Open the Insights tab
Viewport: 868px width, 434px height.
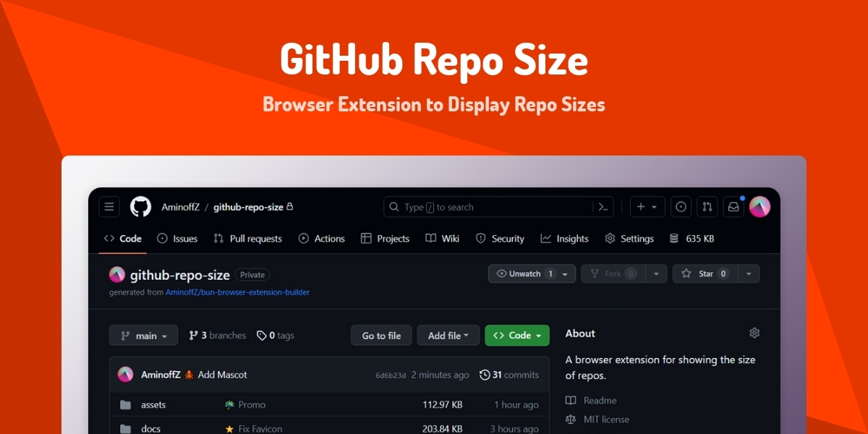(564, 239)
